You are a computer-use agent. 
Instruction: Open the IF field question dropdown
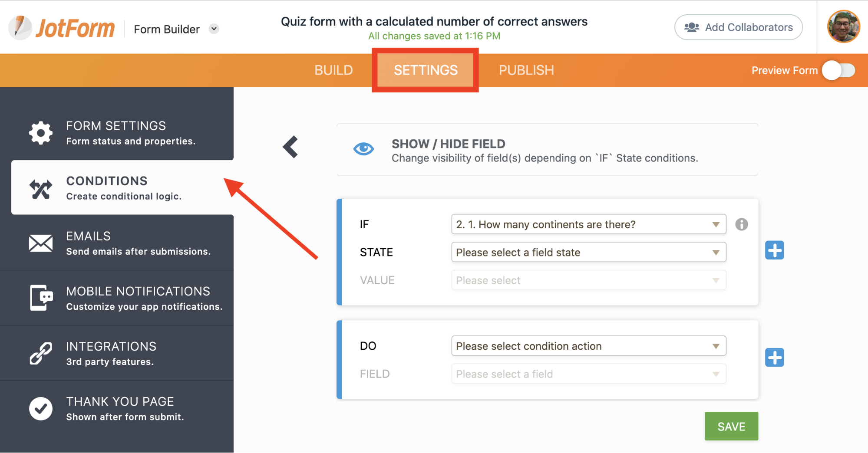pyautogui.click(x=588, y=224)
